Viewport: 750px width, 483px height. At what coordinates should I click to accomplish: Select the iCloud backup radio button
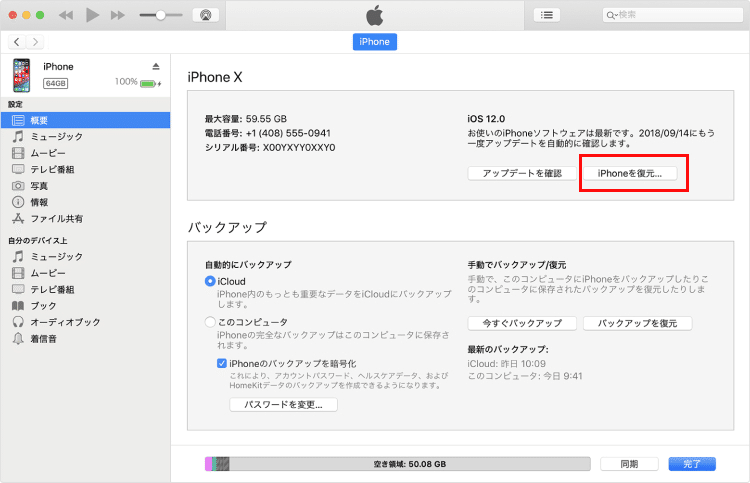click(210, 281)
